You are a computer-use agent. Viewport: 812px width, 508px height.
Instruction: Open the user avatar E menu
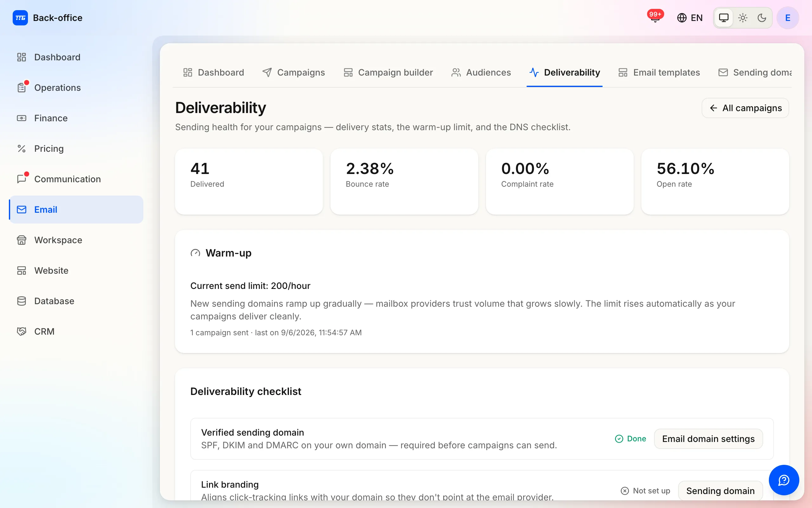pos(788,18)
